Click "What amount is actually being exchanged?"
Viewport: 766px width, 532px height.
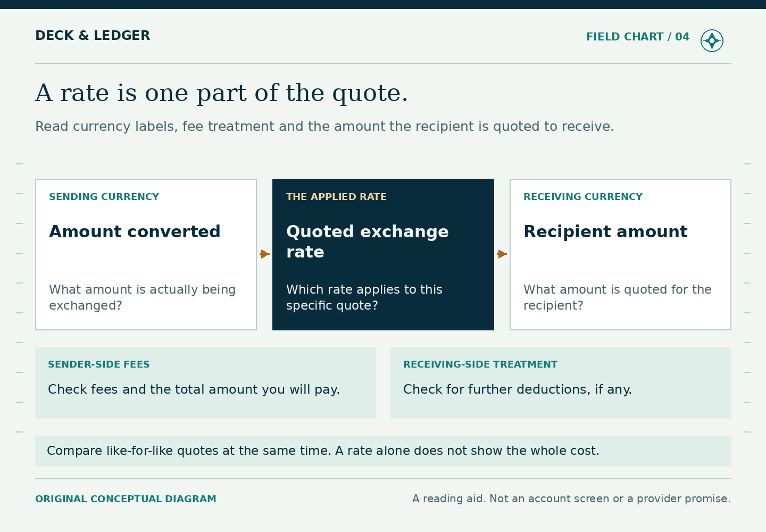coord(143,297)
